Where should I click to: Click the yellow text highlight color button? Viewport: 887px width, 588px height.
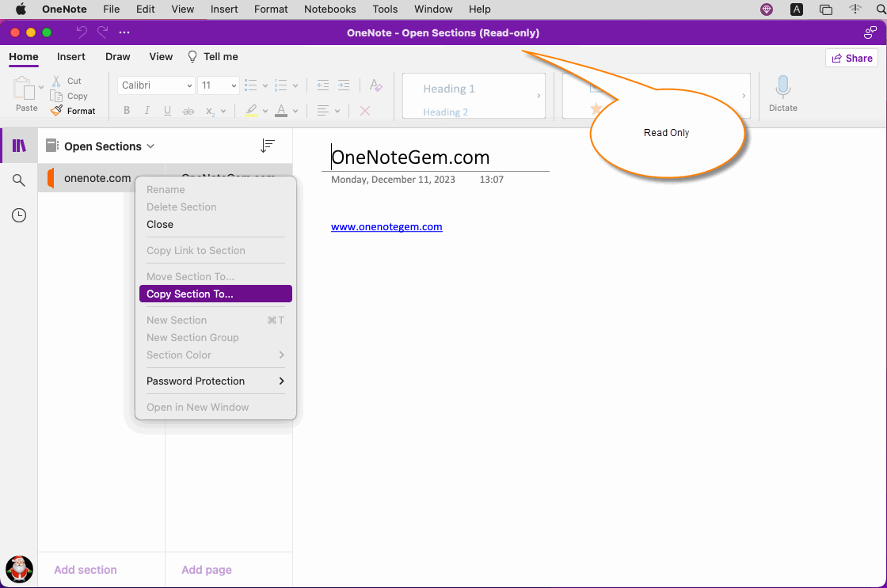(251, 111)
